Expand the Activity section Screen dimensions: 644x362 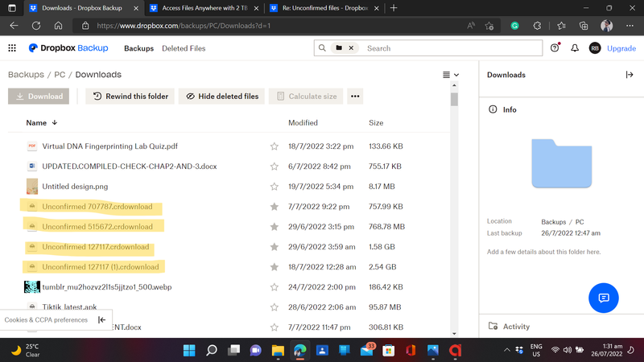pos(515,327)
